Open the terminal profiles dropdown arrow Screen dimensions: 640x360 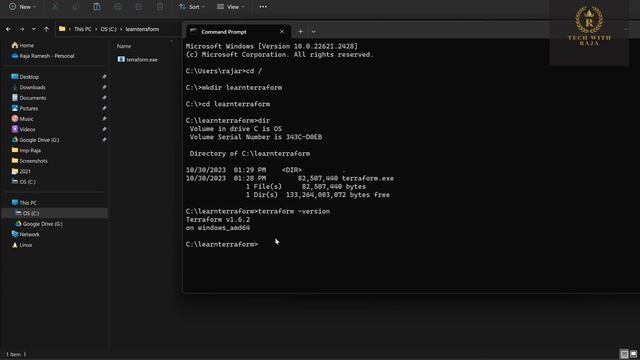pyautogui.click(x=313, y=31)
